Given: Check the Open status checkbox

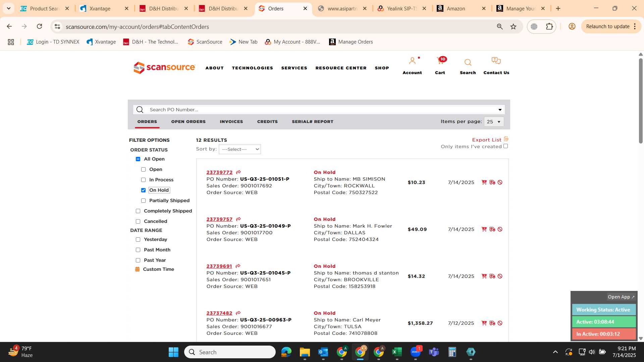Looking at the screenshot, I should (143, 169).
